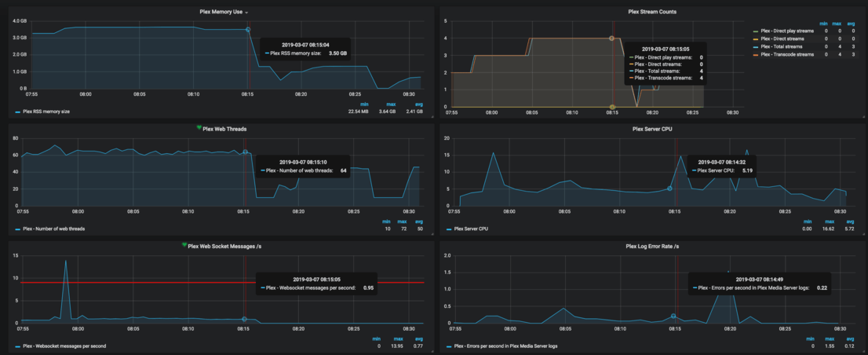Toggle the Plex Server CPU legend series
This screenshot has width=868, height=355.
tap(471, 229)
